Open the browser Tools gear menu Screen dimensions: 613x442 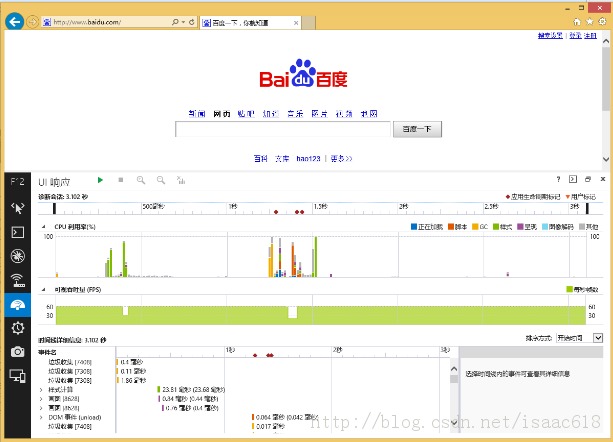[x=602, y=22]
